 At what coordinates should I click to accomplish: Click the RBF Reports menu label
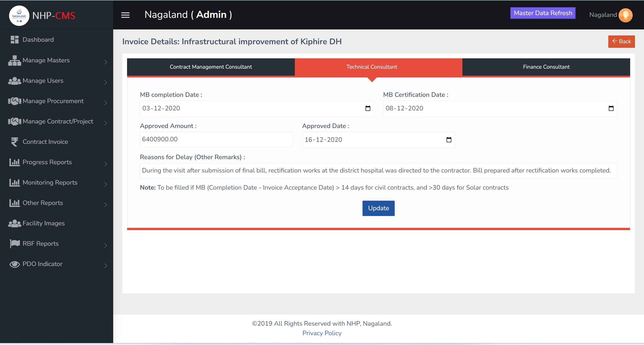tap(41, 244)
